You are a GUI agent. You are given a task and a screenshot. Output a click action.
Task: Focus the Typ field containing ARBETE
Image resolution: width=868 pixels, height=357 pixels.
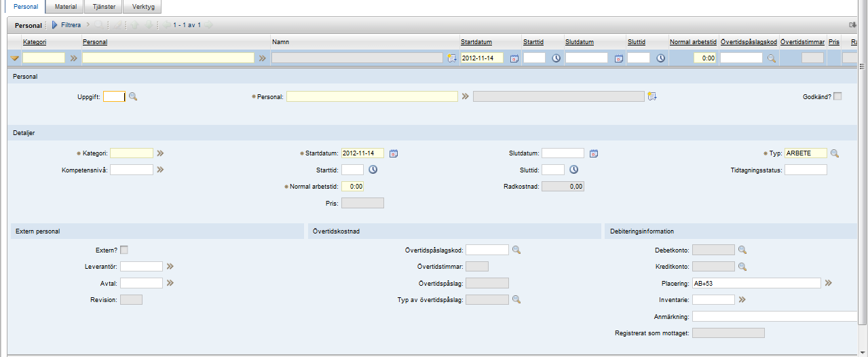click(806, 153)
